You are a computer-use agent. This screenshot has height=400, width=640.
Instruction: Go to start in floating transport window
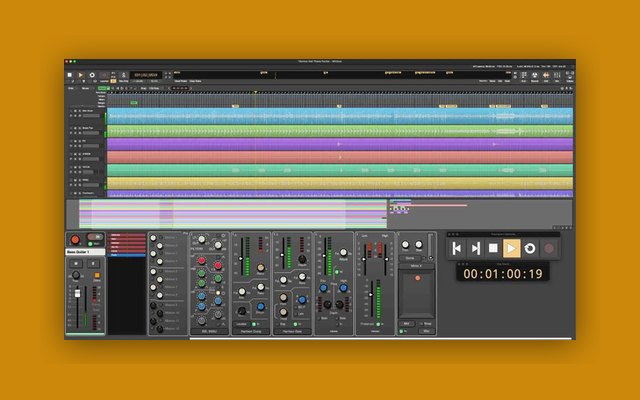click(457, 248)
